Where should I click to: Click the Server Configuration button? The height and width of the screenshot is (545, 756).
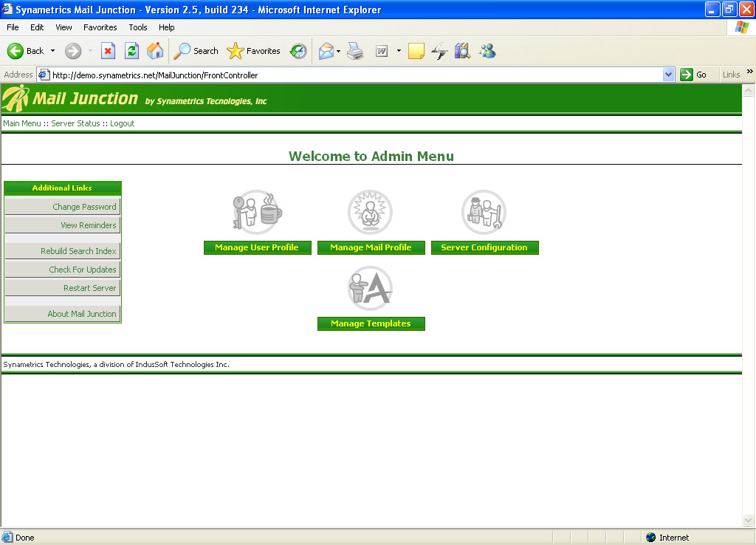click(x=484, y=247)
